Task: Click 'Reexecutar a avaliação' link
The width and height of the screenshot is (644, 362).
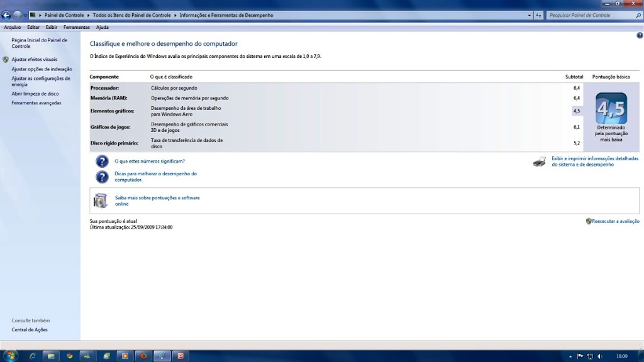Action: coord(615,221)
